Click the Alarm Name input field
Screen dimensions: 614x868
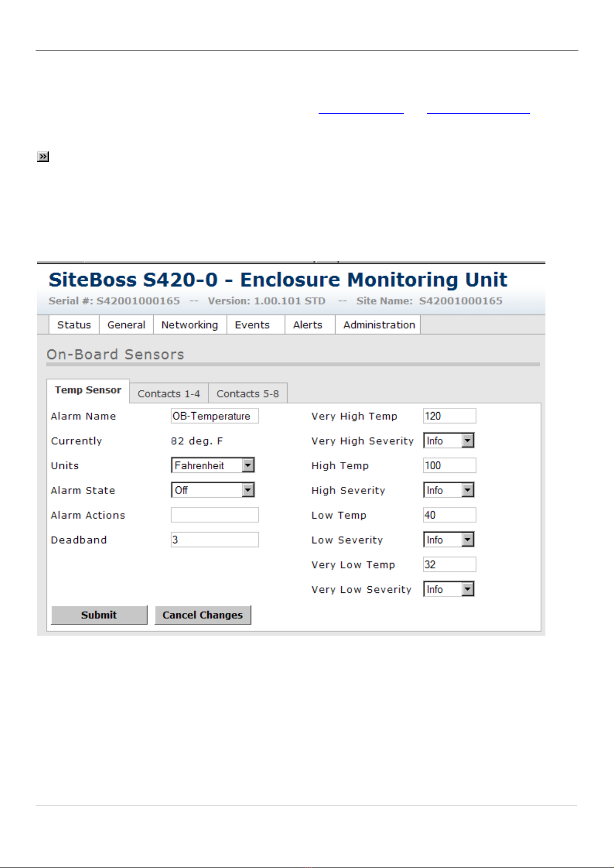click(x=214, y=416)
